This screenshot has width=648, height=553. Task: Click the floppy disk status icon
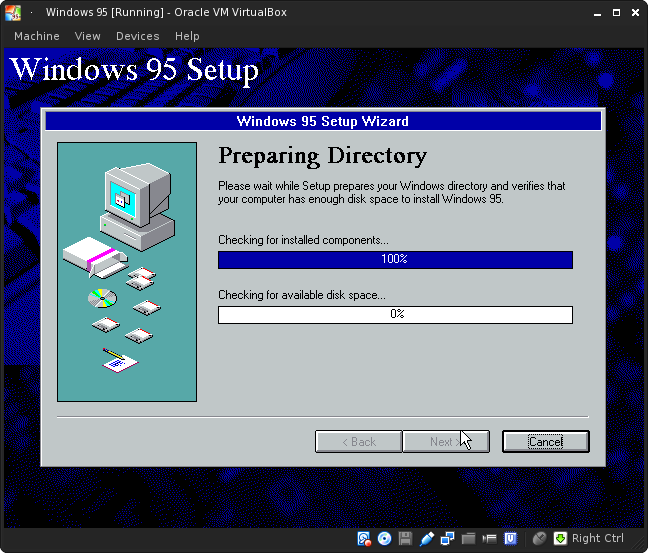[x=405, y=539]
